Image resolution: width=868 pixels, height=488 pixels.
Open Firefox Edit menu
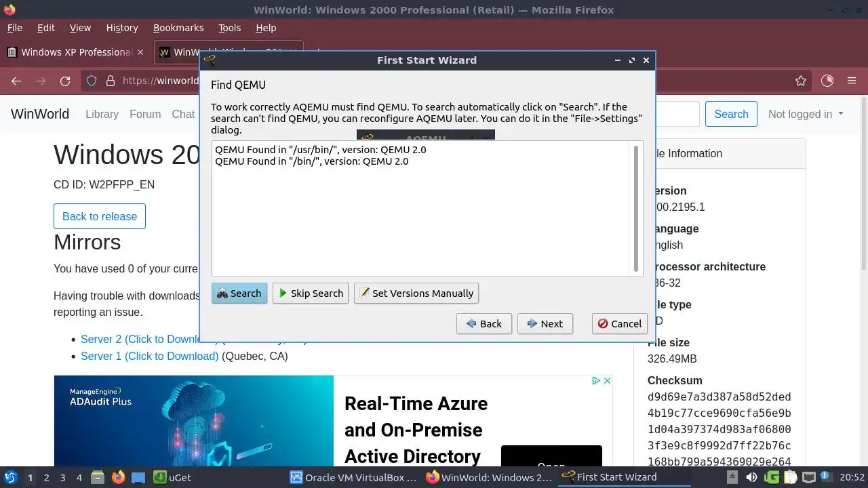click(x=46, y=28)
